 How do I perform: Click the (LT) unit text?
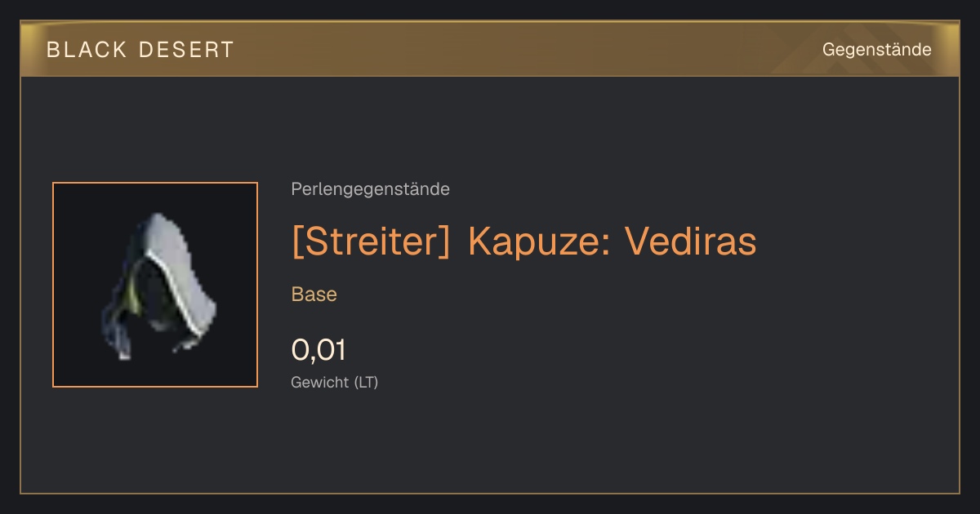click(366, 382)
